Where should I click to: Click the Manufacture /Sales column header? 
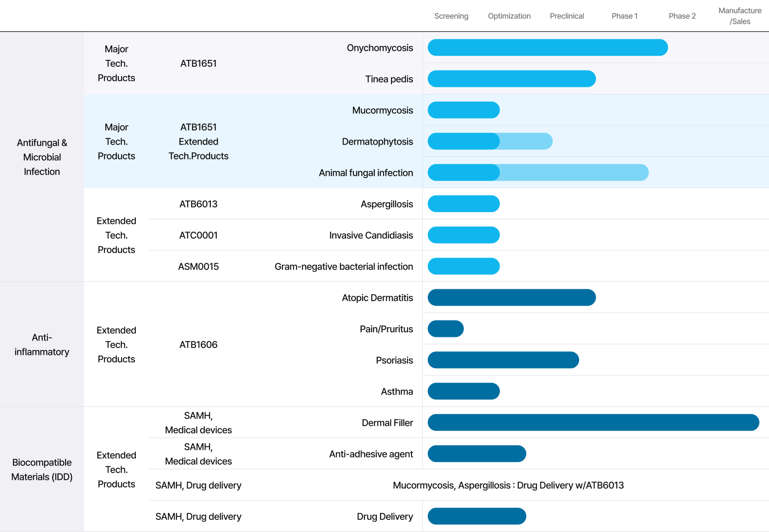pyautogui.click(x=740, y=16)
